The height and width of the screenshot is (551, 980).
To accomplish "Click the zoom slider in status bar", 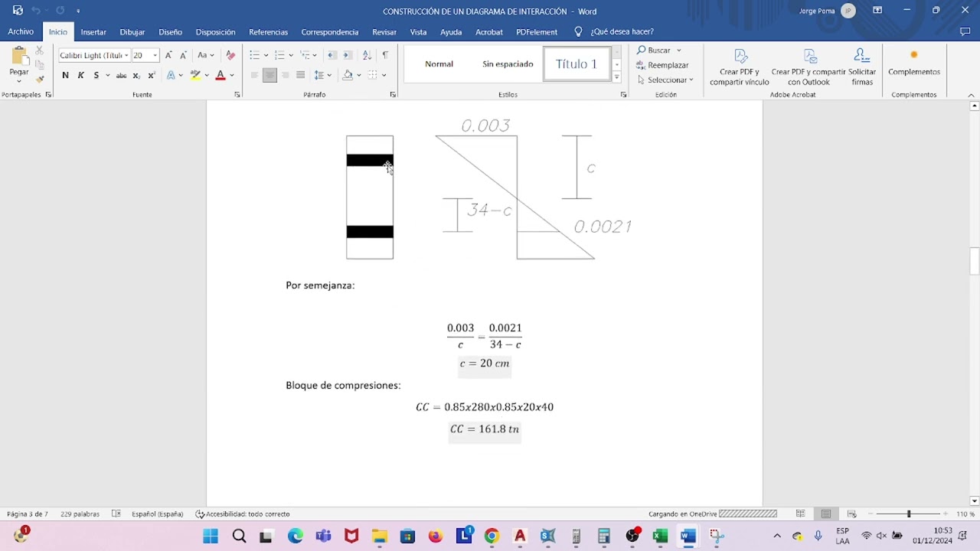I will 909,514.
